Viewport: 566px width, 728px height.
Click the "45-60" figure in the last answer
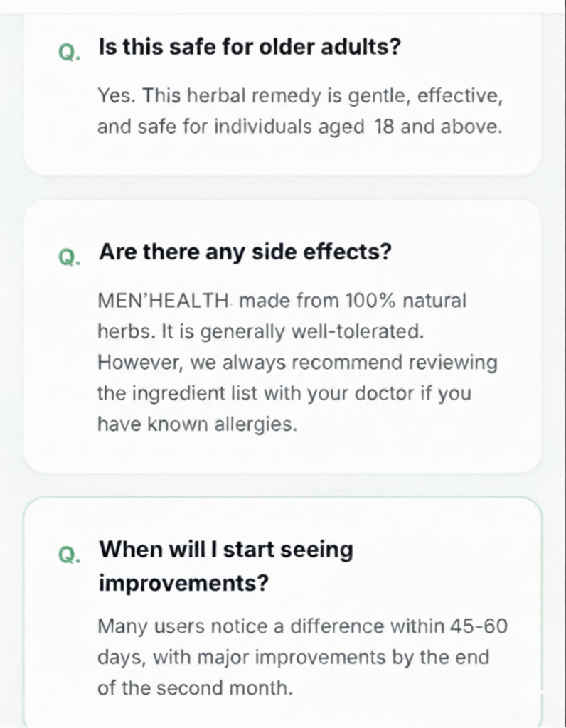tap(479, 626)
